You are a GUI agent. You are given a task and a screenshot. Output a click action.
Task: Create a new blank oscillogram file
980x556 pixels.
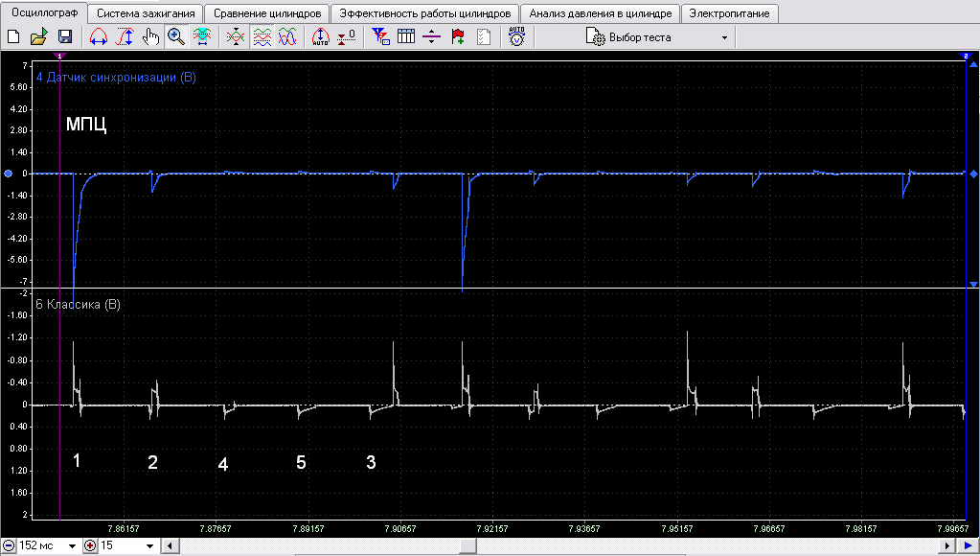pyautogui.click(x=13, y=36)
